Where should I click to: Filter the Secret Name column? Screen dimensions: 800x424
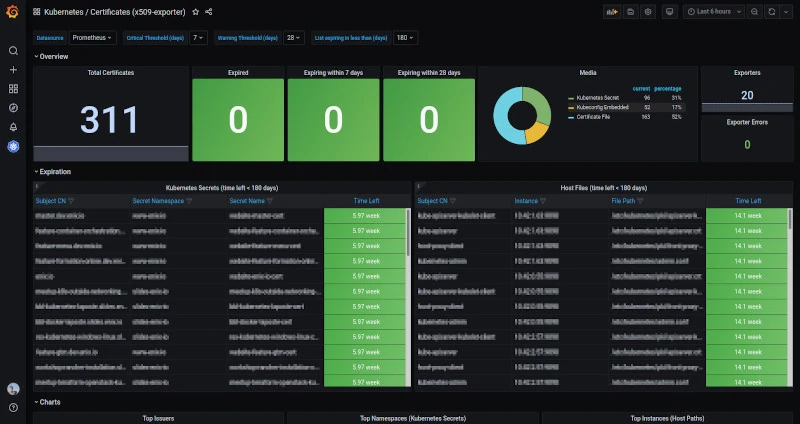coord(270,201)
